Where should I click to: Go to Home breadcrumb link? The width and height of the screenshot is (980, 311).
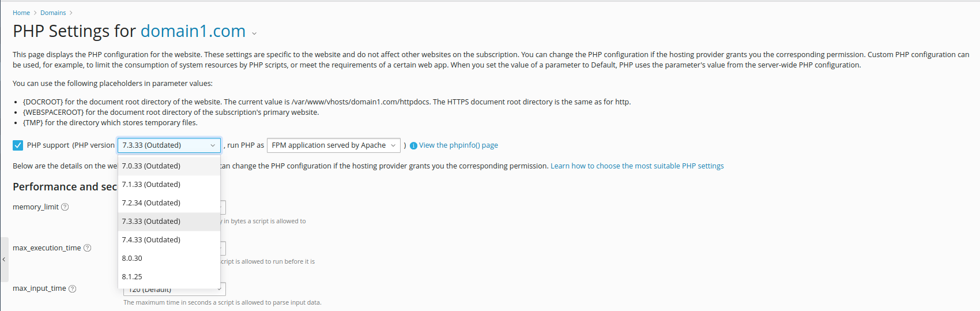[x=21, y=13]
